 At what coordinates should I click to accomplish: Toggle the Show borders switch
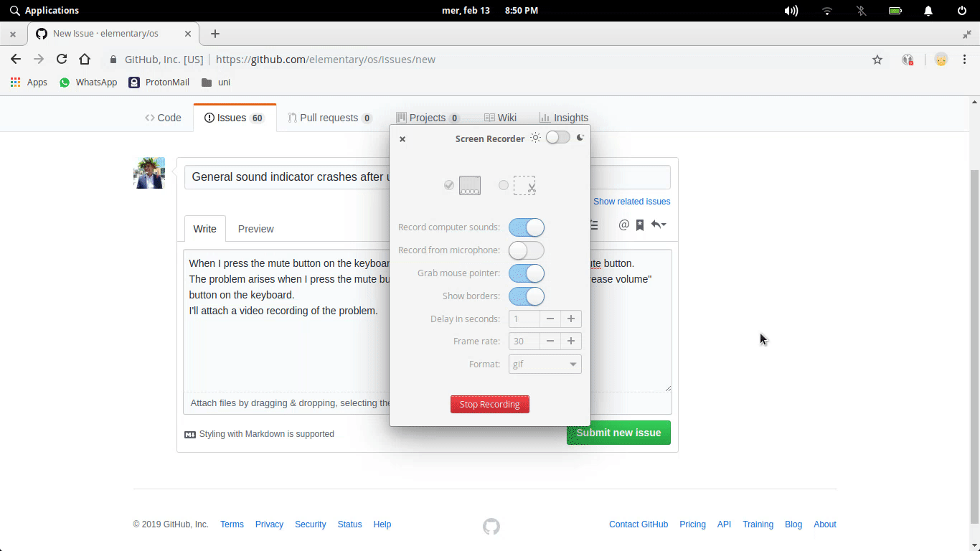(x=527, y=296)
